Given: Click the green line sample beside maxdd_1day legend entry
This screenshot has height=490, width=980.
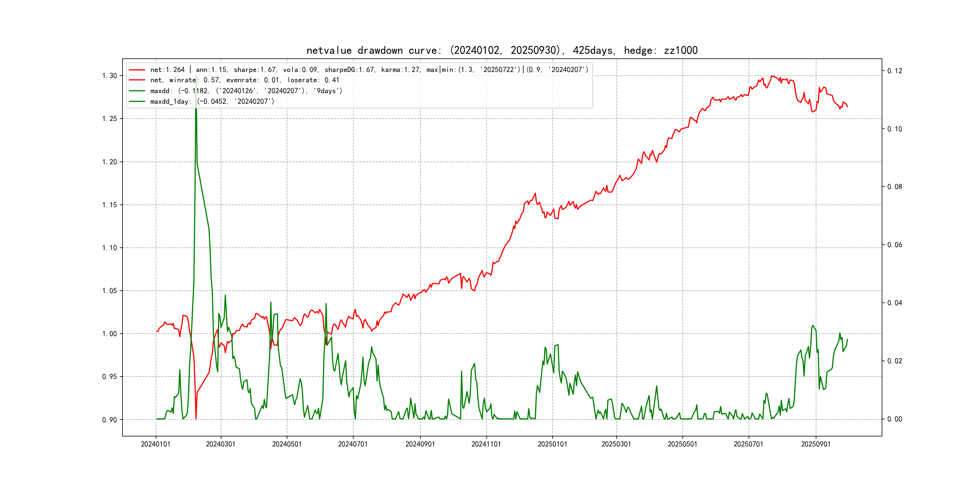Looking at the screenshot, I should (x=137, y=102).
